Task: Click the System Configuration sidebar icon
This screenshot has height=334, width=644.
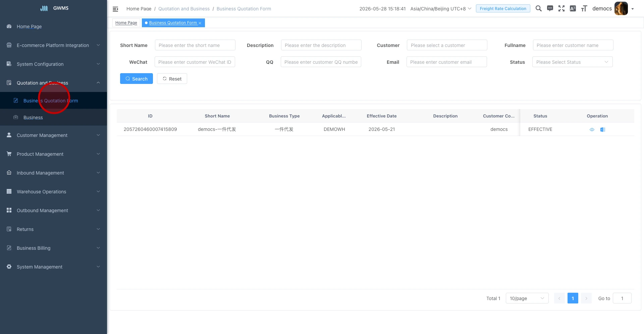Action: (x=9, y=64)
